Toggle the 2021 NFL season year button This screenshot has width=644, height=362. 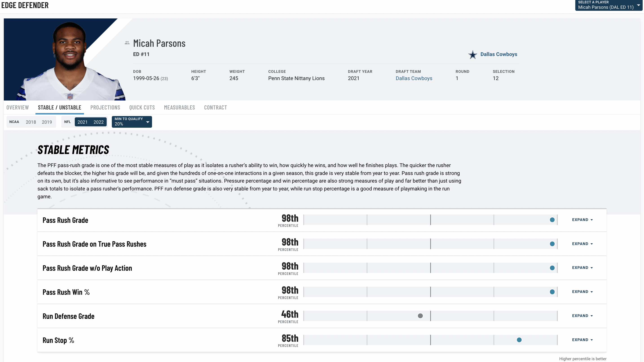(83, 122)
